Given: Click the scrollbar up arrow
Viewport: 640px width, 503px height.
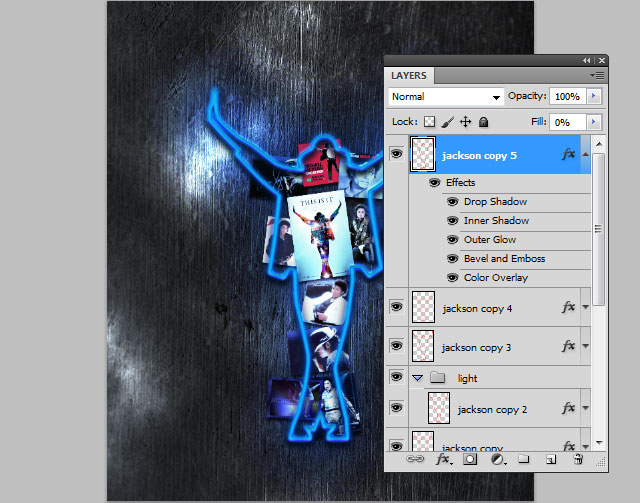Looking at the screenshot, I should [599, 144].
